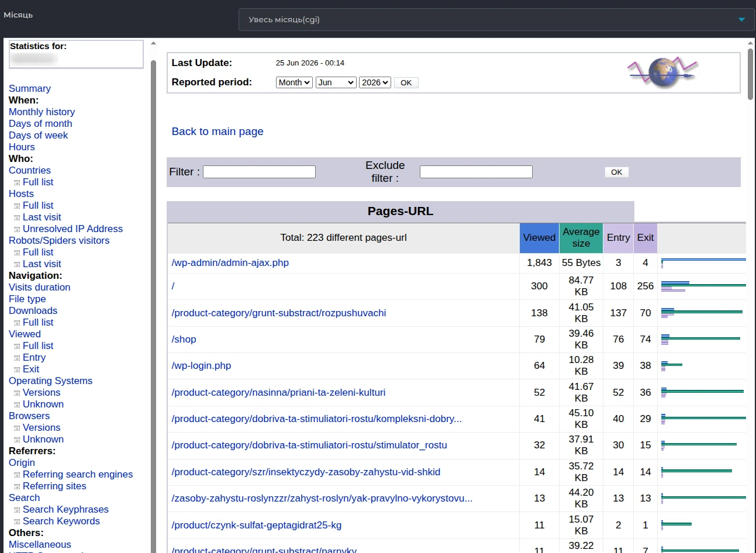Open the Viewed pages report
The height and width of the screenshot is (553, 756).
point(25,334)
